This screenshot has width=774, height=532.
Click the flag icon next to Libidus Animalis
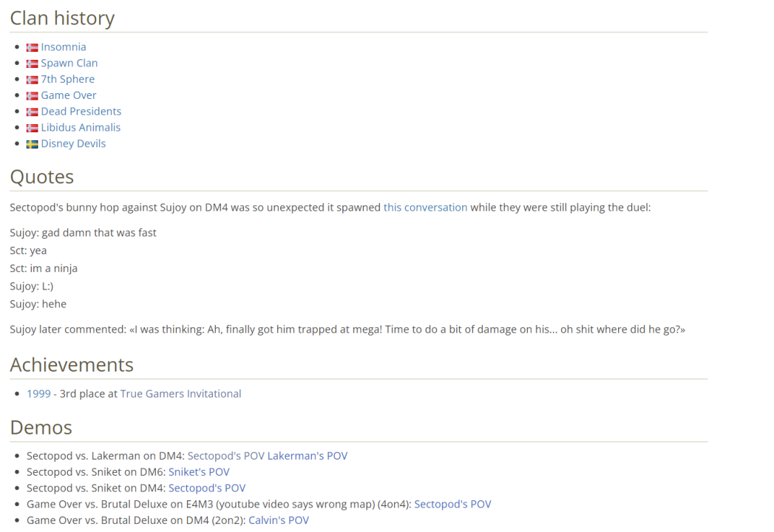point(32,128)
